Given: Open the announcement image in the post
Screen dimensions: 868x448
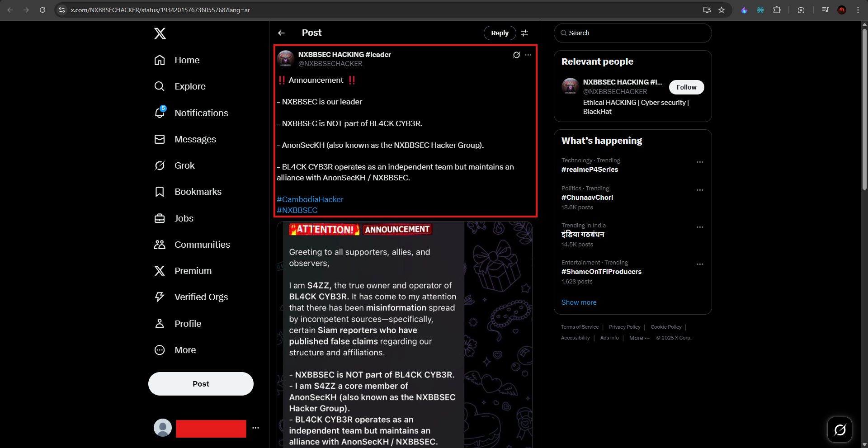Looking at the screenshot, I should point(405,335).
